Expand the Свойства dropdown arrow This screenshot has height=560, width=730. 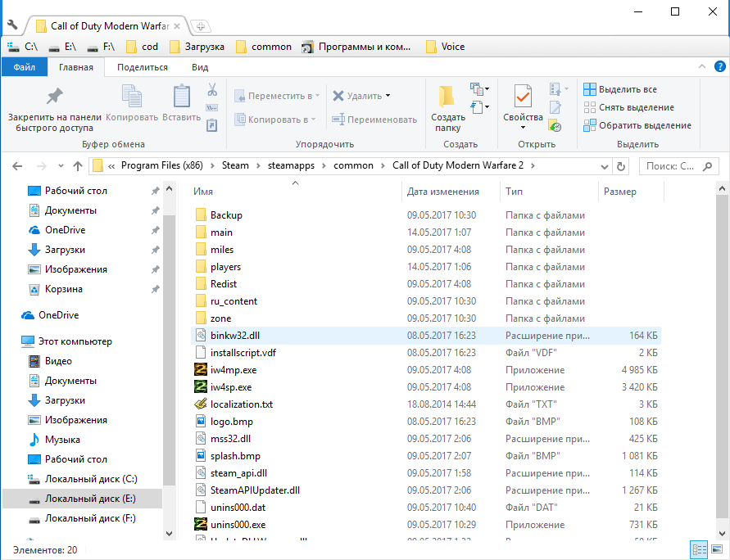(x=523, y=128)
